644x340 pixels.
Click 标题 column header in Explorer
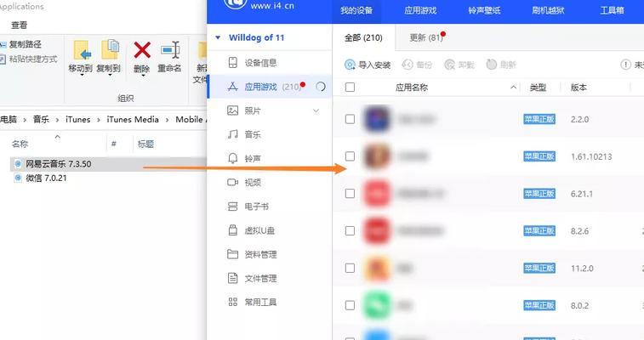(145, 144)
